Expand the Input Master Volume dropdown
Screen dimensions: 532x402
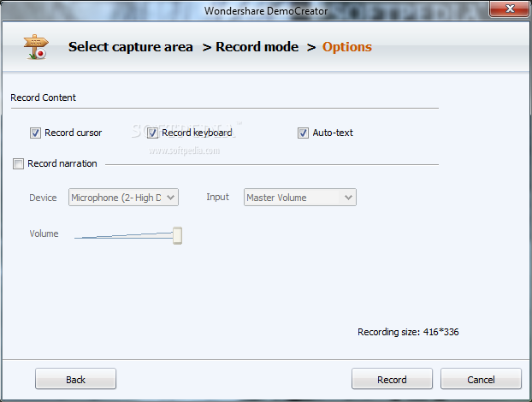tap(300, 198)
